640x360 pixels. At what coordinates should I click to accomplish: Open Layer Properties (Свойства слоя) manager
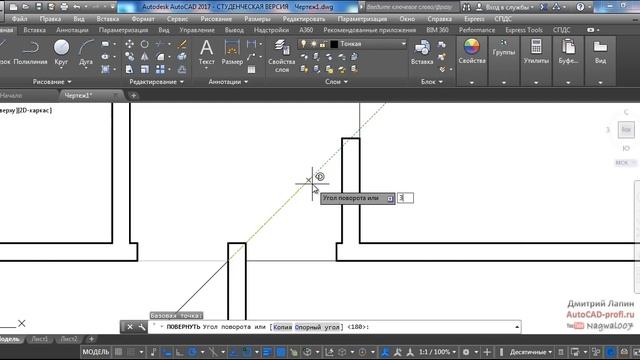(281, 56)
